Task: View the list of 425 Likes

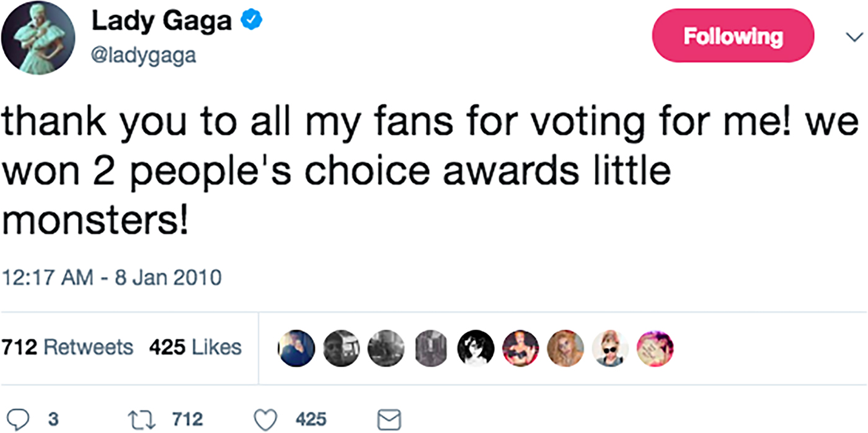Action: (x=195, y=347)
